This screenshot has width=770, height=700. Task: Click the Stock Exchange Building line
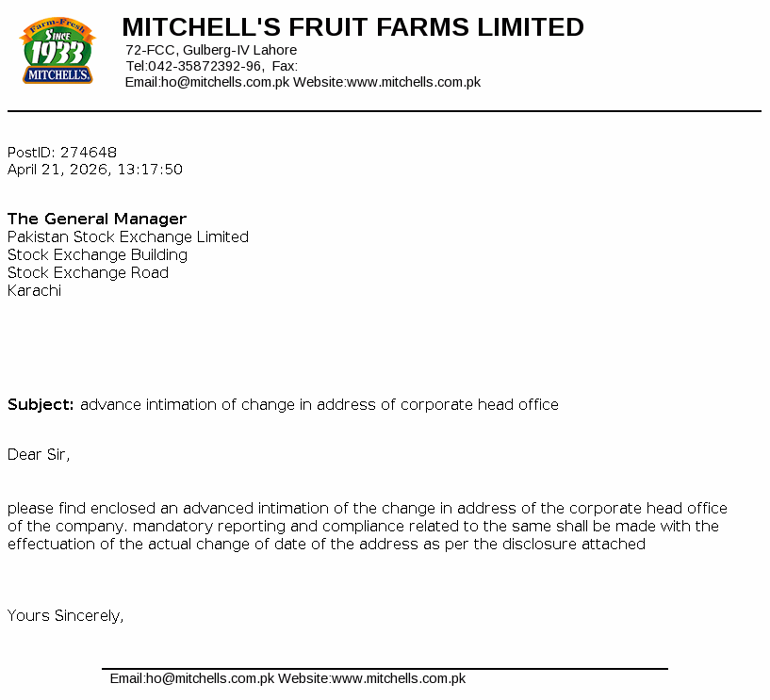[x=97, y=254]
